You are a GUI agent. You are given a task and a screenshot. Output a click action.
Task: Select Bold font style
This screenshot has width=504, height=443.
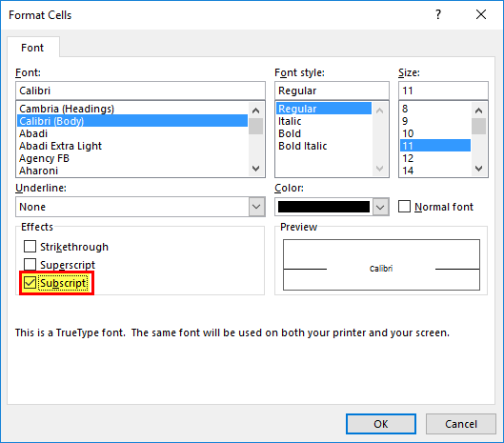point(324,133)
